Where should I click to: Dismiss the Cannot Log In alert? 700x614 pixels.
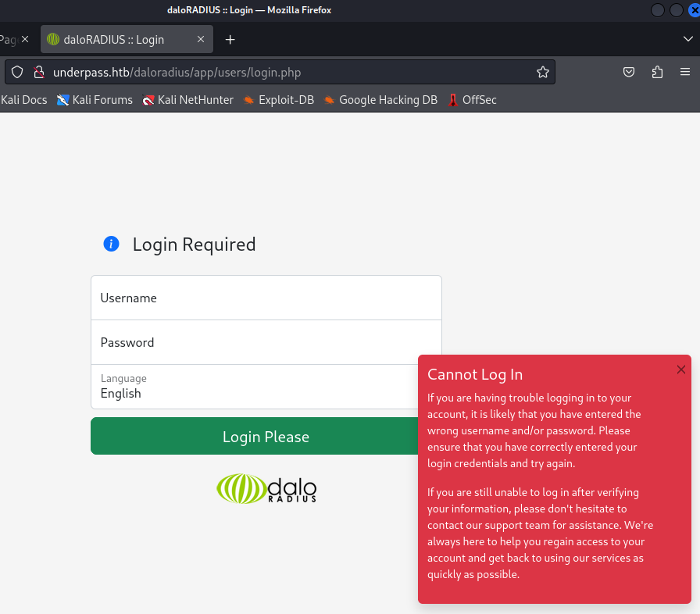680,369
